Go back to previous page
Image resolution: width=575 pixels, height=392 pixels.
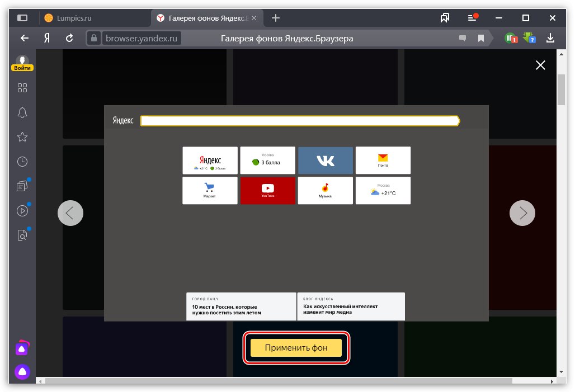[25, 38]
